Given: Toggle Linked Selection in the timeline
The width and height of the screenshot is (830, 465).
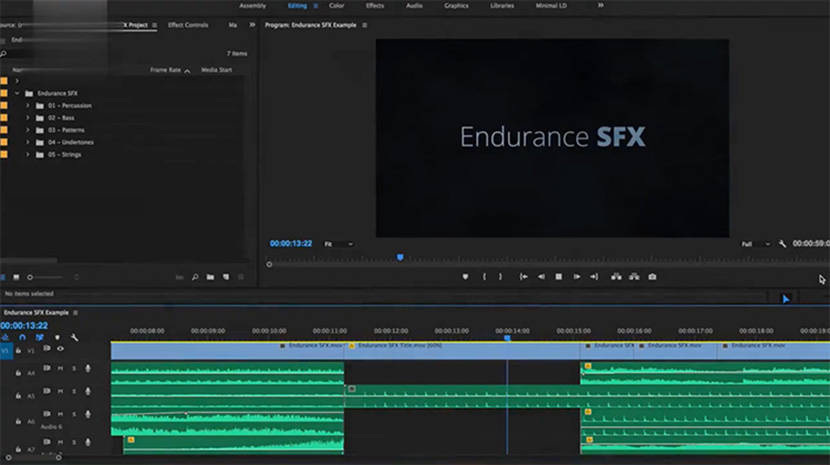Looking at the screenshot, I should click(x=40, y=337).
